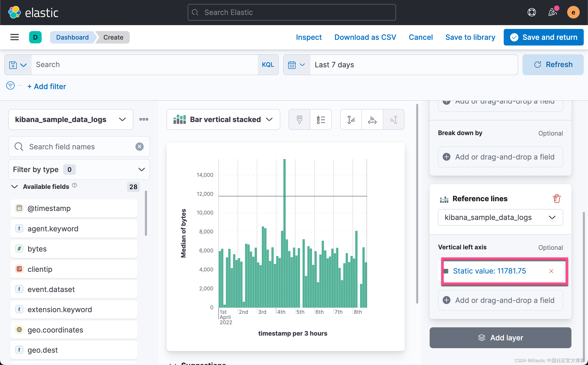Image resolution: width=588 pixels, height=365 pixels.
Task: Toggle the KQL query language switch
Action: coord(267,65)
